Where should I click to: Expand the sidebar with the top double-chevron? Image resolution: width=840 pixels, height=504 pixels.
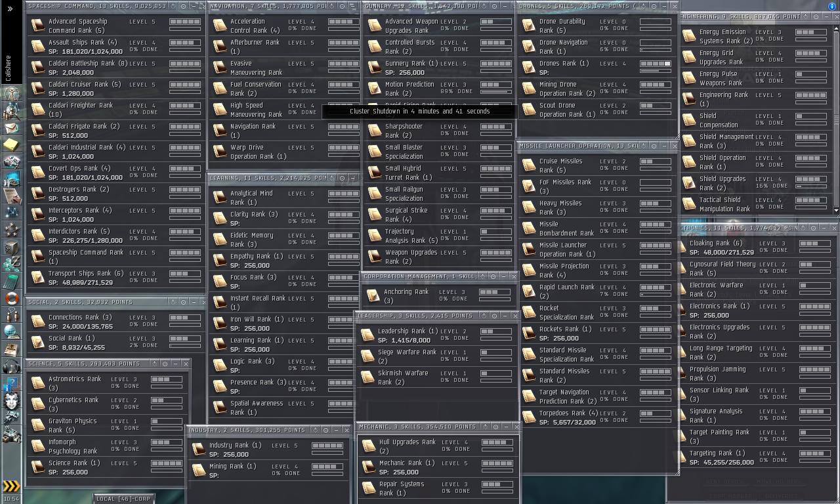point(9,9)
